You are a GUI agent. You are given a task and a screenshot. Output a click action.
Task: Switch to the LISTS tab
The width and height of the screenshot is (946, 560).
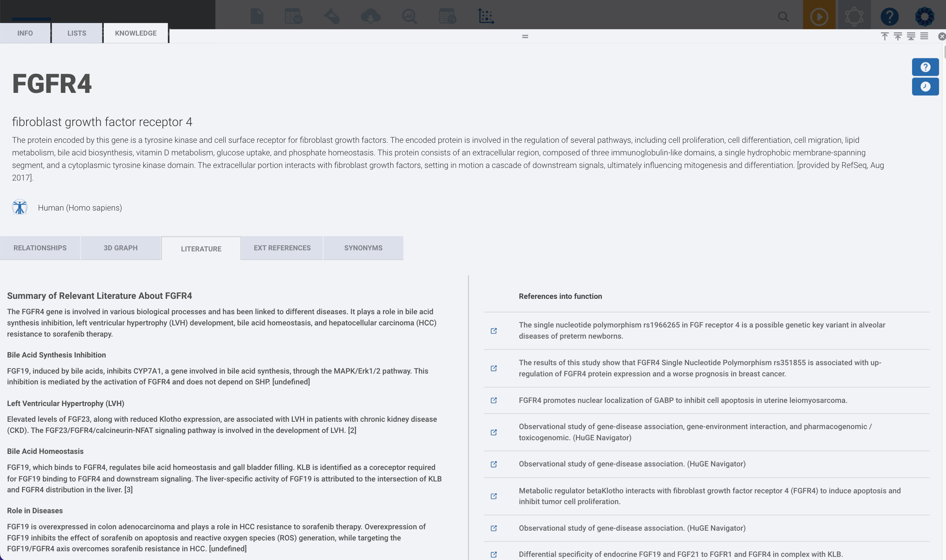coord(77,33)
